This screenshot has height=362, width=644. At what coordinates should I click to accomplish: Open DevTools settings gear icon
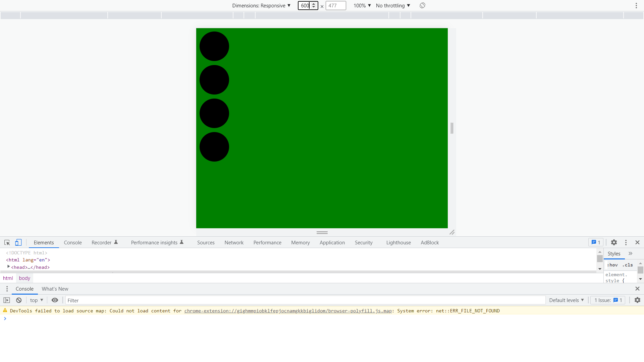coord(614,242)
